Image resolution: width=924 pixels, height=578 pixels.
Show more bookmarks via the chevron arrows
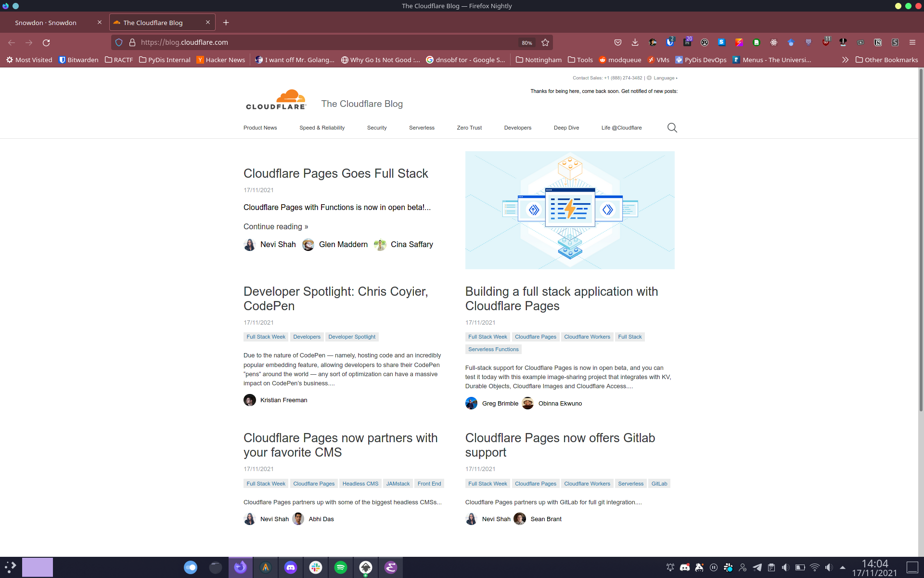click(x=845, y=60)
